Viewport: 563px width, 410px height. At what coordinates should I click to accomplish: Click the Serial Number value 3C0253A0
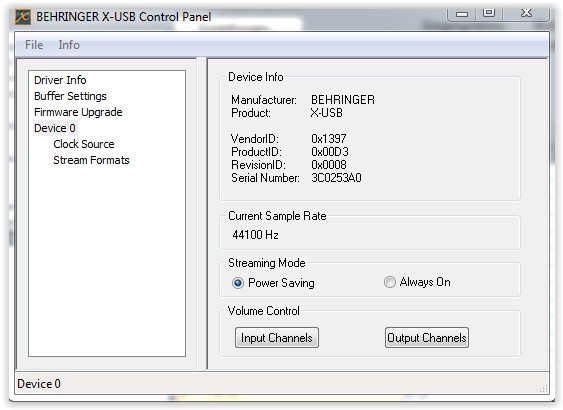(336, 178)
